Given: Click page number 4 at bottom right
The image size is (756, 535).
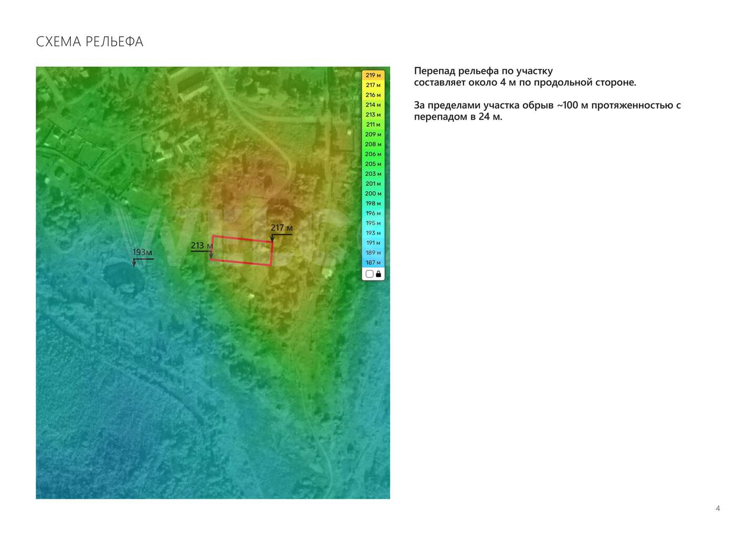Looking at the screenshot, I should pos(718,508).
